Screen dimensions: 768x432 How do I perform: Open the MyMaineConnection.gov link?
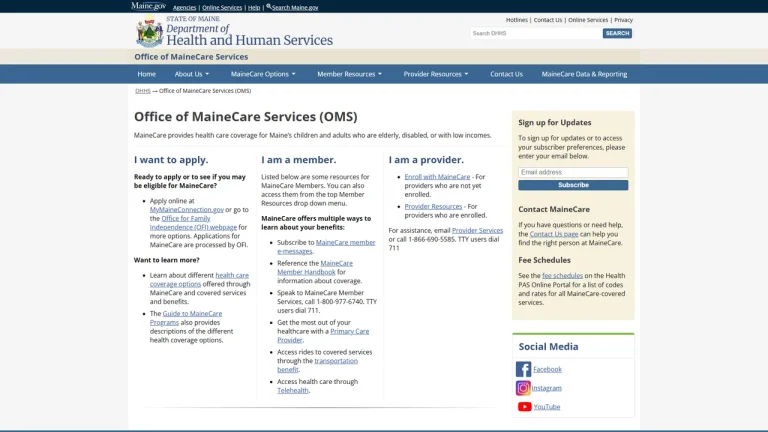(x=187, y=210)
